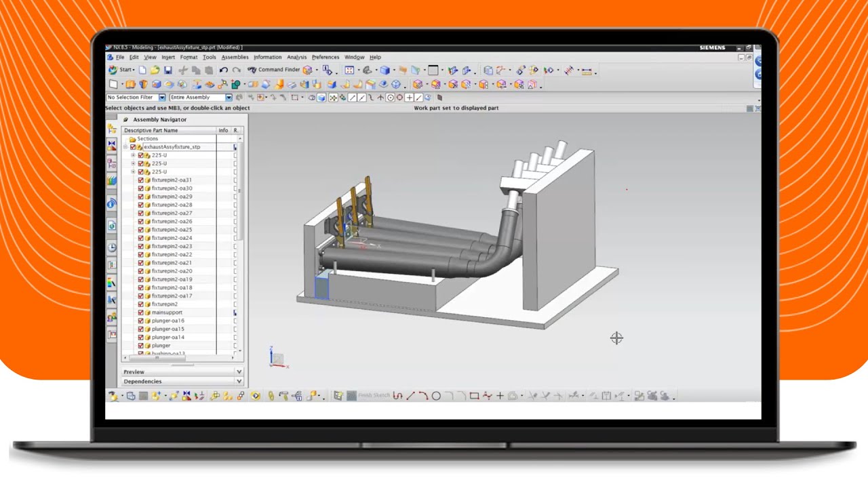Uncheck the fixturepin2-oa25 checkbox
This screenshot has height=488, width=868.
tap(141, 230)
